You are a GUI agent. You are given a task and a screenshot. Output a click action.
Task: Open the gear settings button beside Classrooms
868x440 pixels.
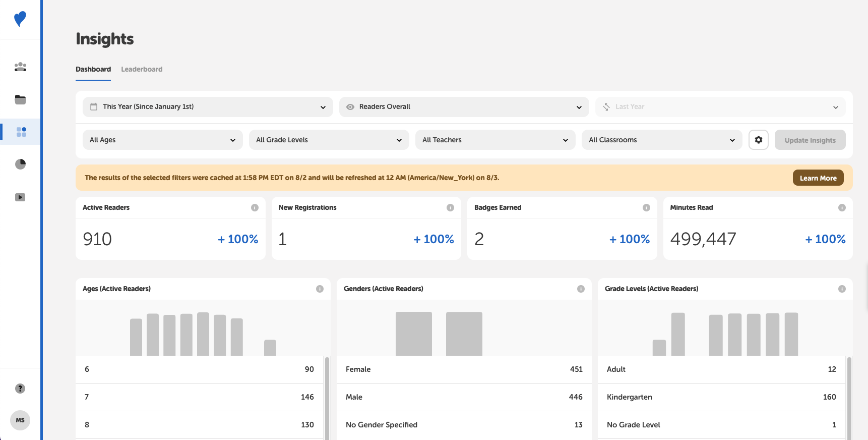pyautogui.click(x=759, y=140)
